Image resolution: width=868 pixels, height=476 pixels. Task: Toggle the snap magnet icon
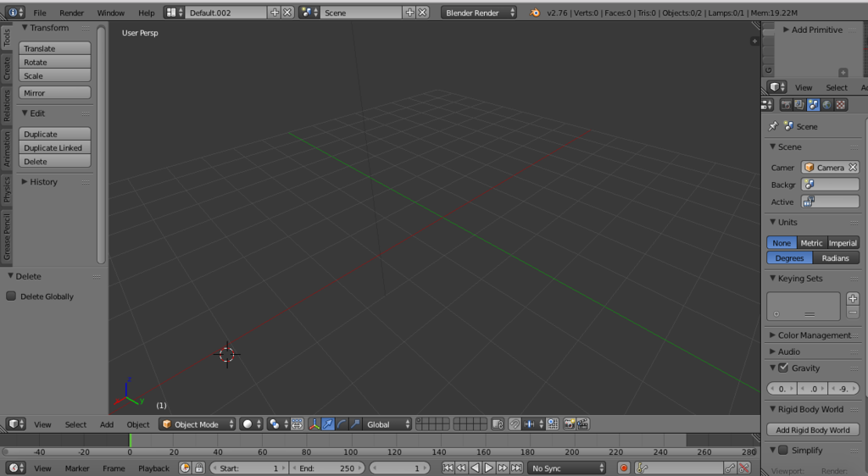[515, 424]
